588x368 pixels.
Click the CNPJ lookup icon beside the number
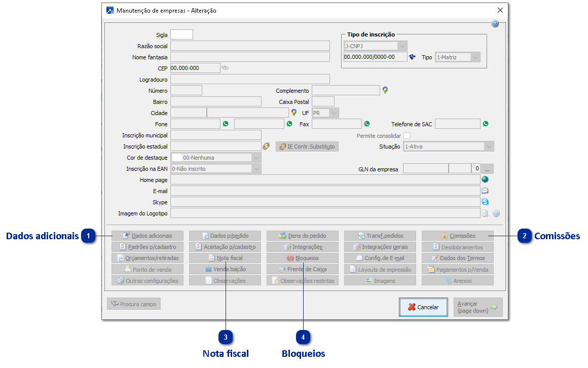point(412,57)
